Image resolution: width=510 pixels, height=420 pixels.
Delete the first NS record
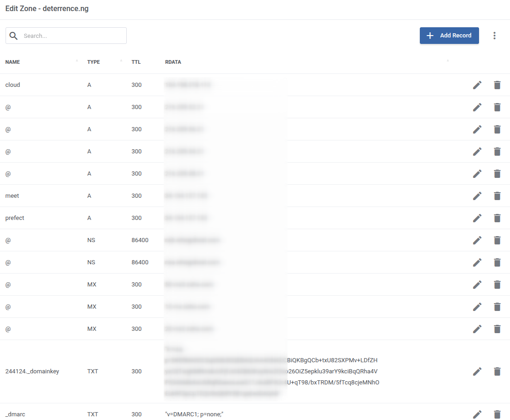498,240
